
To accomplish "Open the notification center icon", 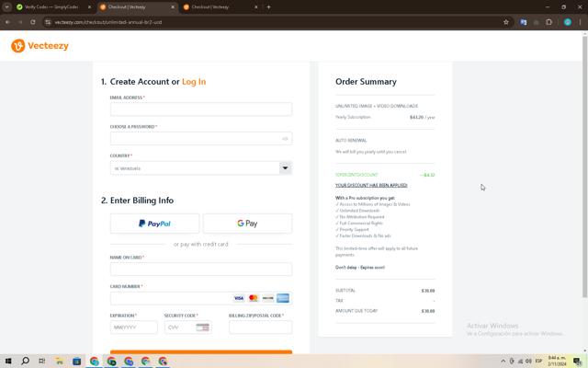I will tap(578, 362).
